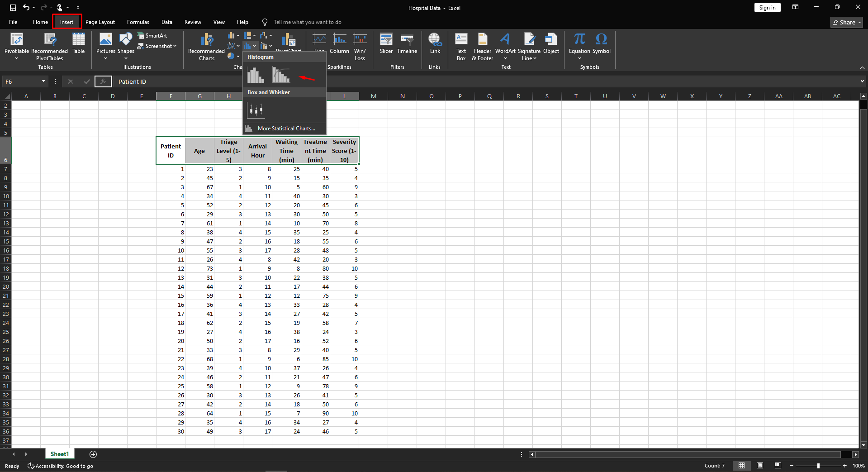Insert a Text Box
868x472 pixels.
coord(461,47)
